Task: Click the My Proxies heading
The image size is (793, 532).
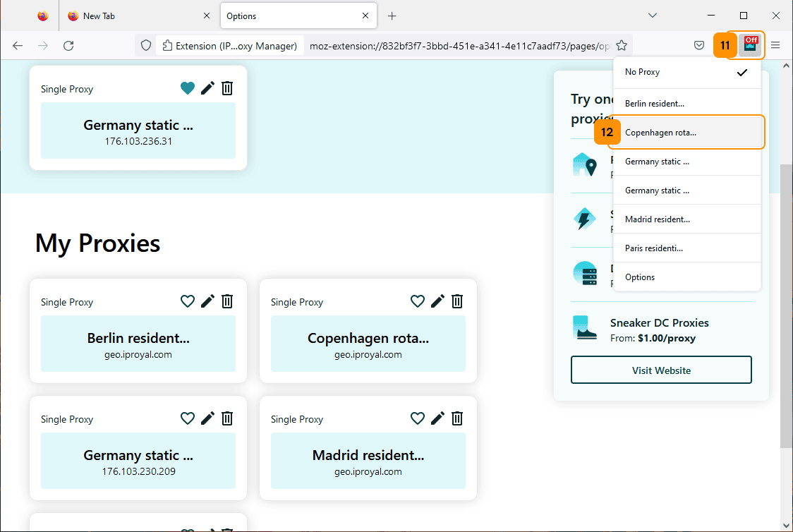Action: pyautogui.click(x=97, y=243)
